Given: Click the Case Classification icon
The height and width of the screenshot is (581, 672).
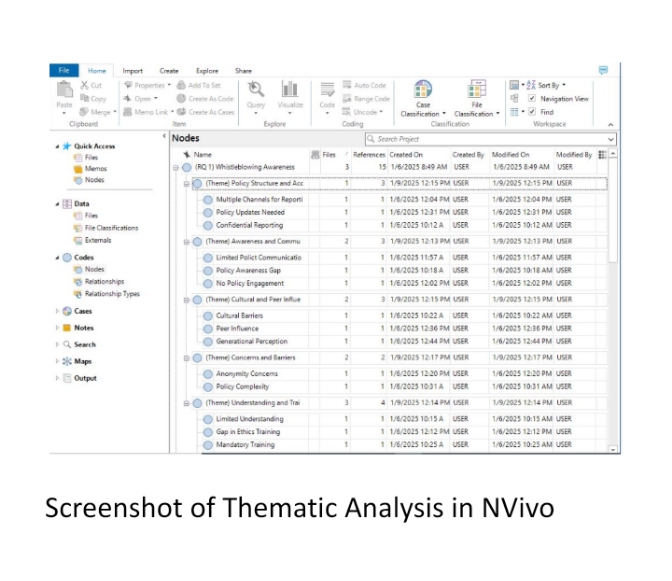Looking at the screenshot, I should tap(422, 90).
